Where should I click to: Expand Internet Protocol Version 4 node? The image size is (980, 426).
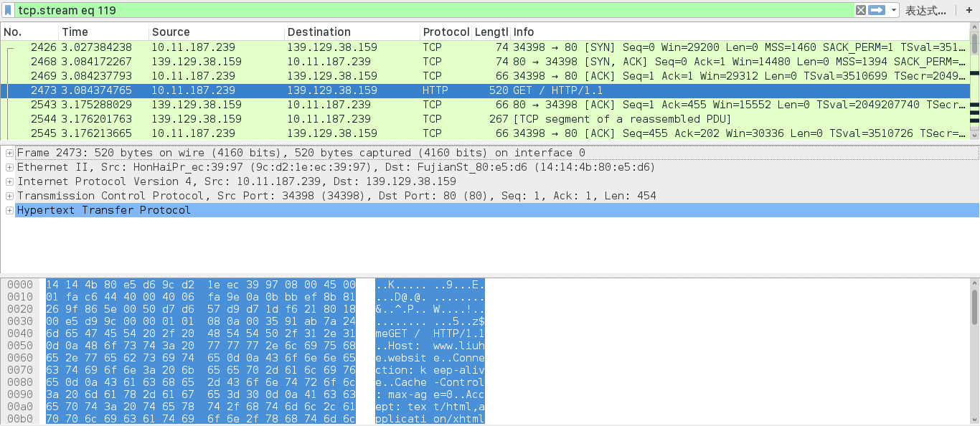coord(9,181)
